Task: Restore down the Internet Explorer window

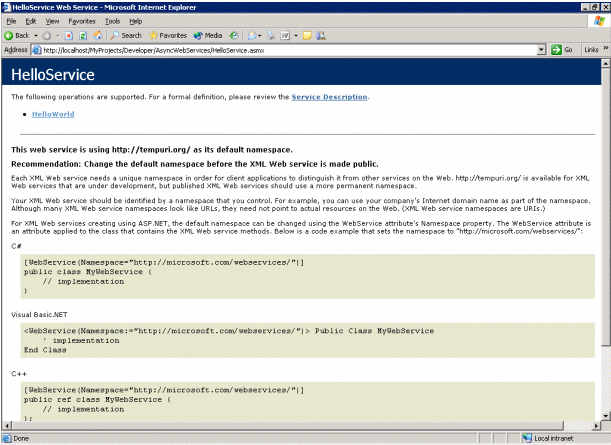Action: point(595,7)
